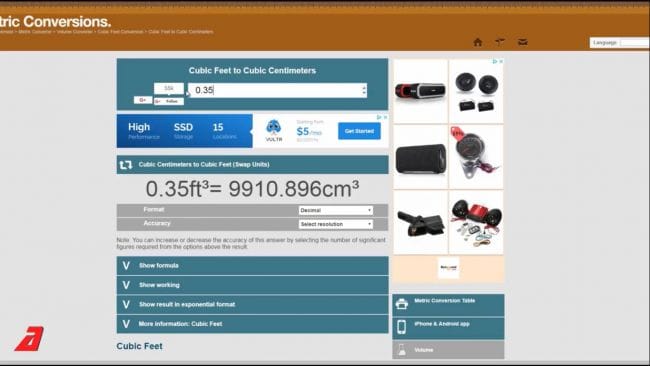Image resolution: width=650 pixels, height=366 pixels.
Task: Click the V chevron next to Show formula
Action: [126, 266]
